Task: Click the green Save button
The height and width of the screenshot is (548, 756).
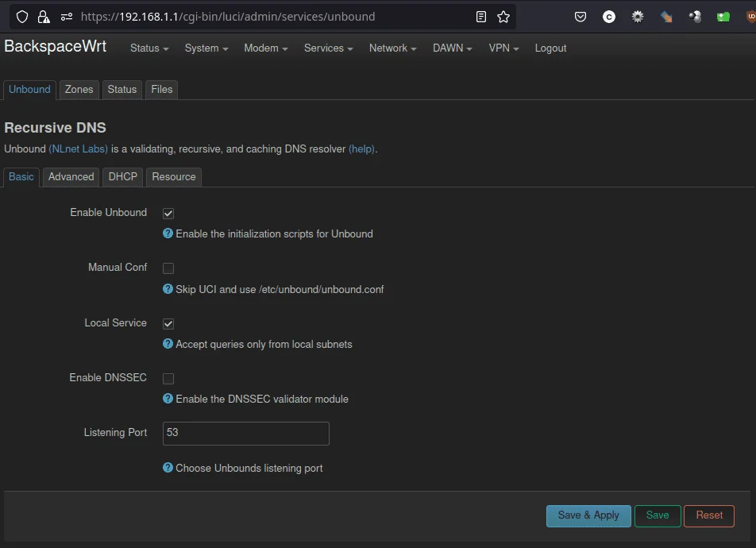Action: coord(658,515)
